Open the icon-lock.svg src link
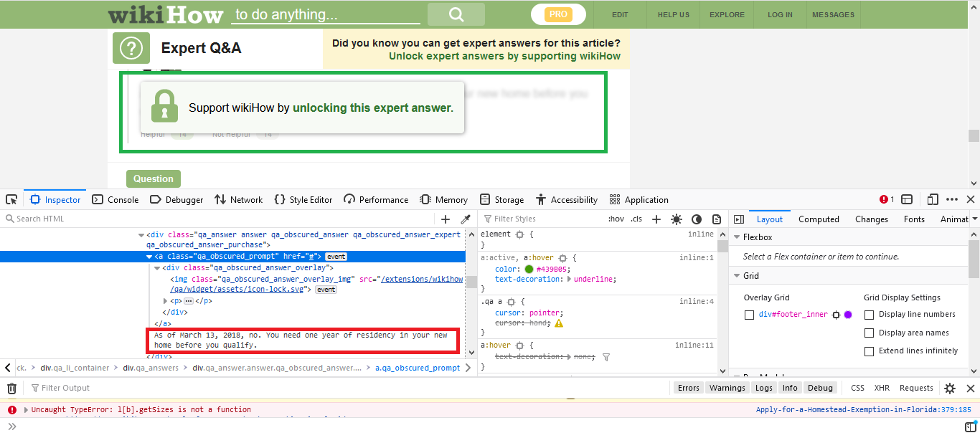 click(x=317, y=285)
